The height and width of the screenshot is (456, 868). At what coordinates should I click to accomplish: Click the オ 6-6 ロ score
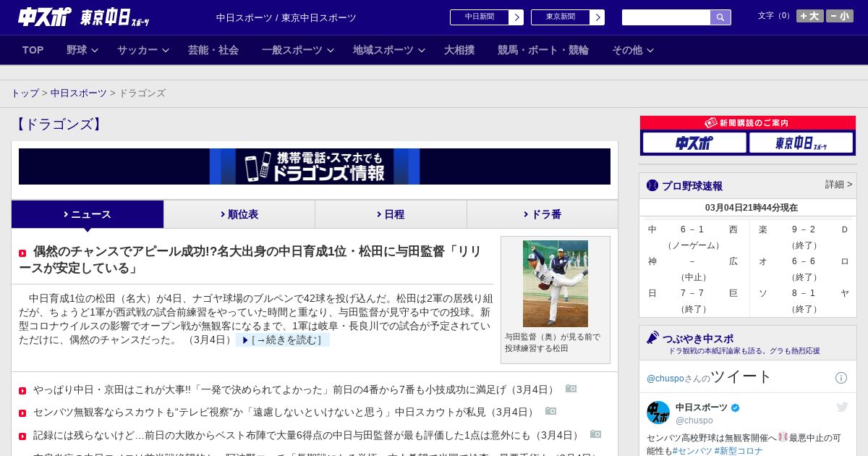pos(803,261)
